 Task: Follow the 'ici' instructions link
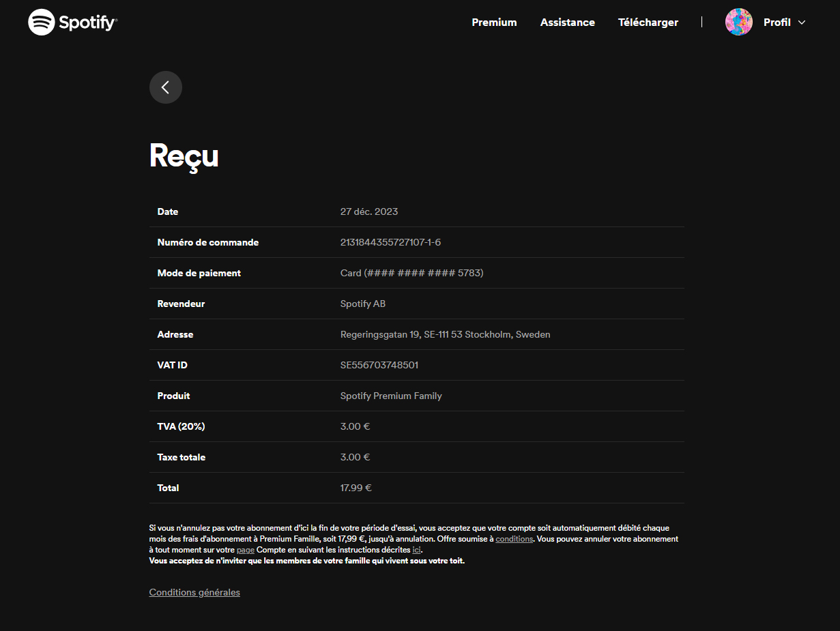[417, 550]
